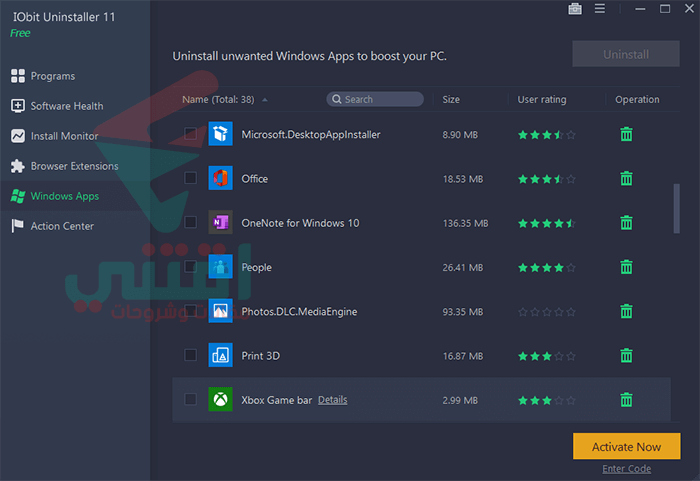This screenshot has width=700, height=481.
Task: Click the Operation column header
Action: pos(637,100)
